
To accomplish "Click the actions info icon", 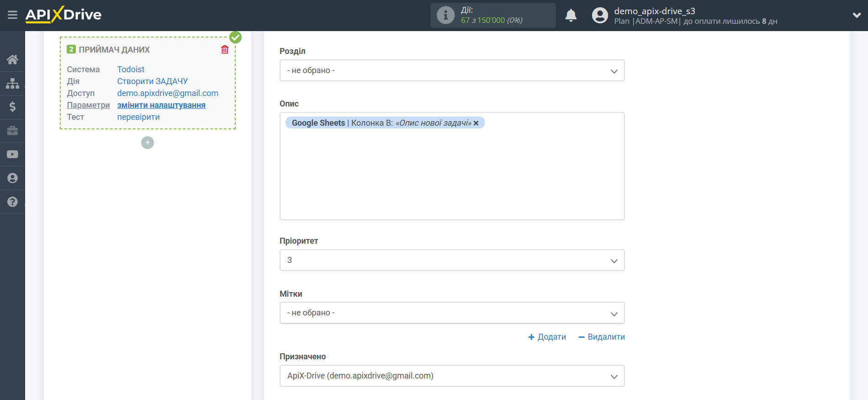I will 445,15.
